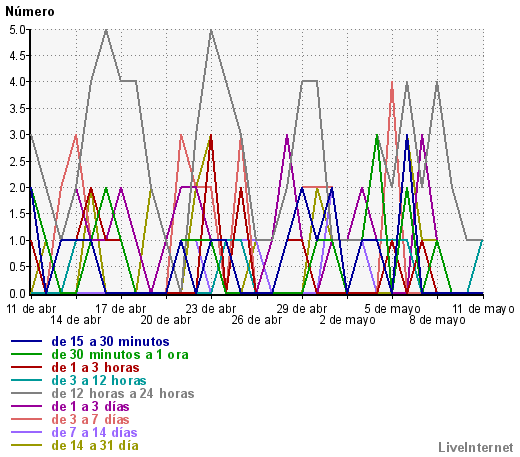Click the 'Número' axis title
The image size is (520, 457).
[30, 12]
